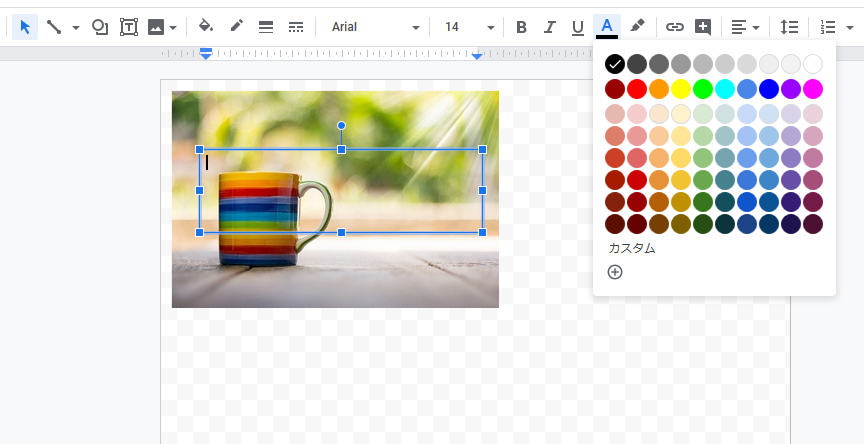The image size is (864, 444).
Task: Click the Image insert icon
Action: 156,27
